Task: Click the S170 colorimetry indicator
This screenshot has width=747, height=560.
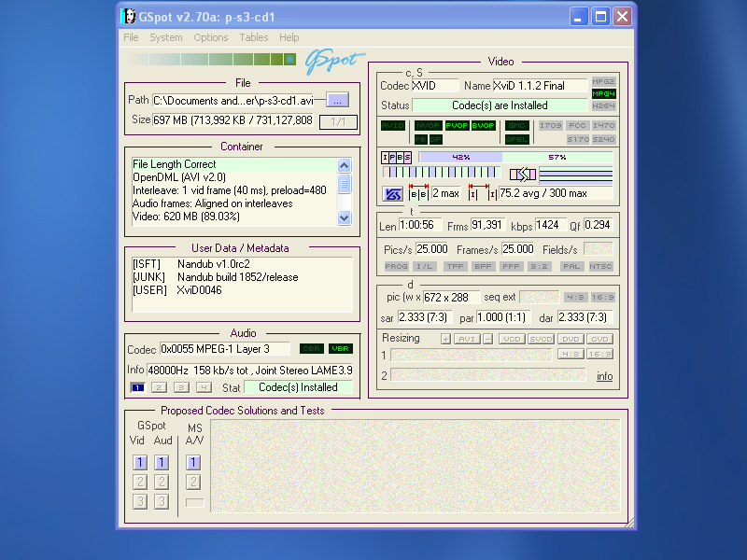Action: tap(578, 139)
